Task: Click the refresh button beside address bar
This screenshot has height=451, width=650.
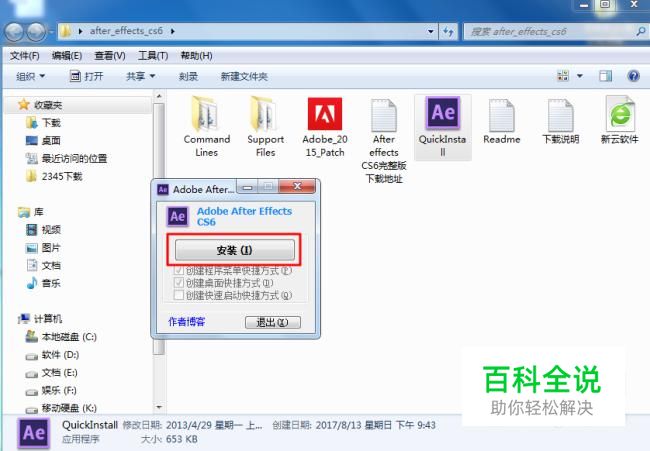Action: 448,32
